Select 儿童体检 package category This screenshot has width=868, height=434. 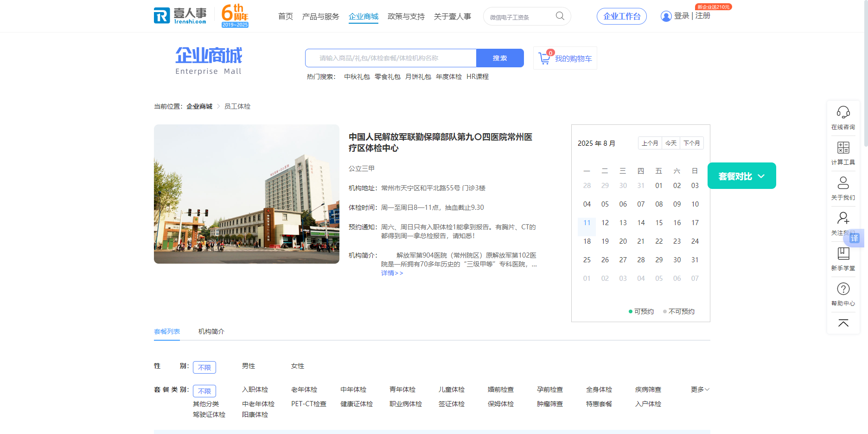452,389
